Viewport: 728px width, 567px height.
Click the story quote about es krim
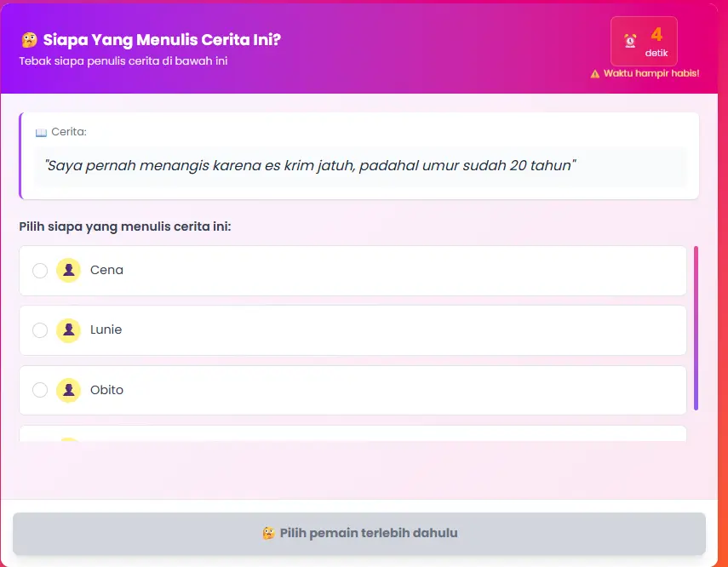(312, 165)
